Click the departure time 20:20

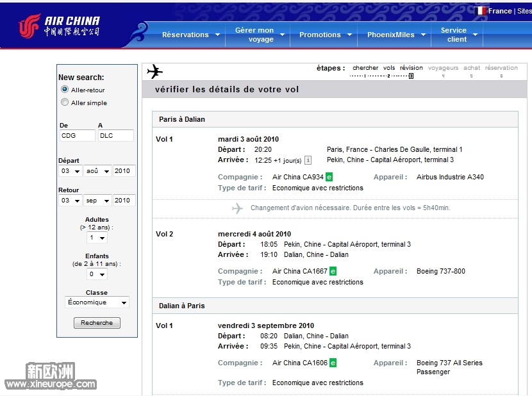263,149
